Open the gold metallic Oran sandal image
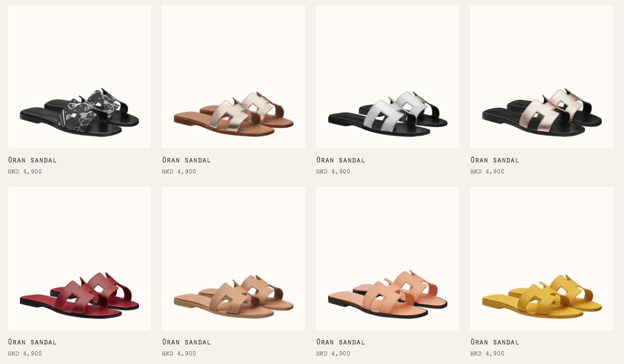Viewport: 624px width, 364px height. 233,77
